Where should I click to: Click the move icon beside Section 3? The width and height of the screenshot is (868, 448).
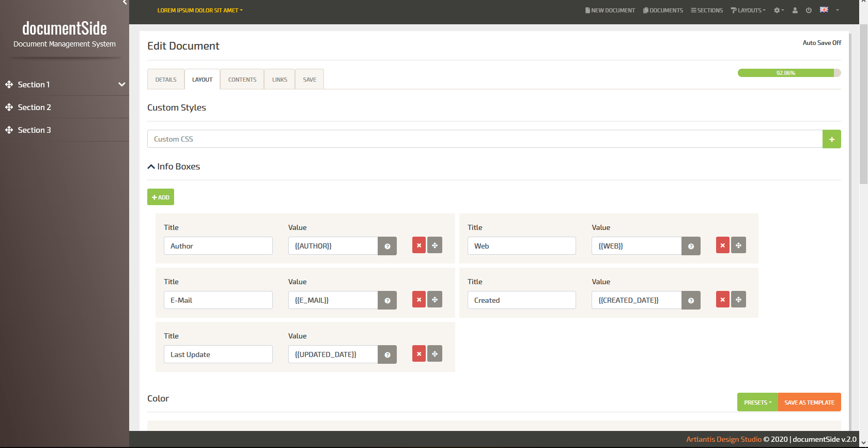9,130
